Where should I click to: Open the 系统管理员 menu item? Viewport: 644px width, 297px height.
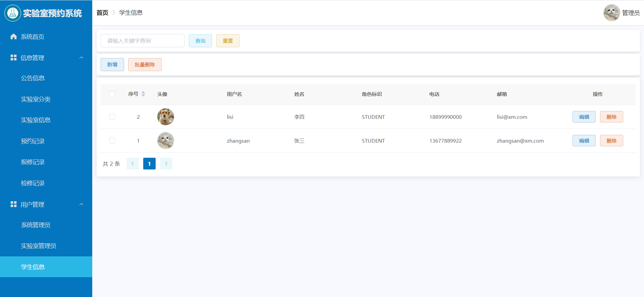tap(46, 225)
